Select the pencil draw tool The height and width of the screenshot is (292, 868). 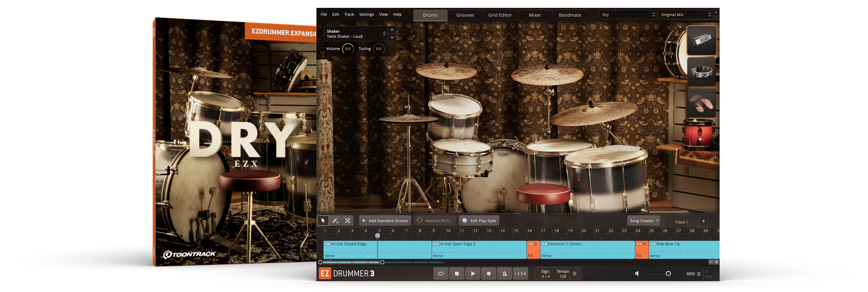coord(335,220)
